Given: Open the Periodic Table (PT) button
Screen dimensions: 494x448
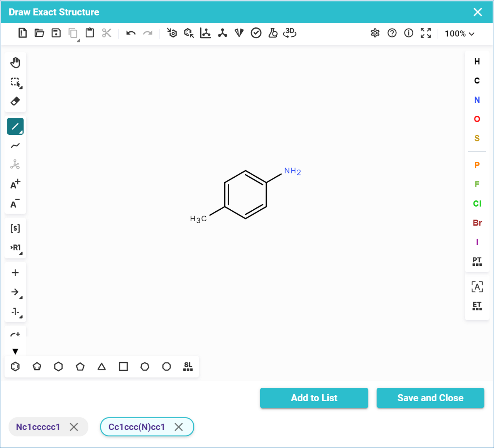Looking at the screenshot, I should [477, 261].
